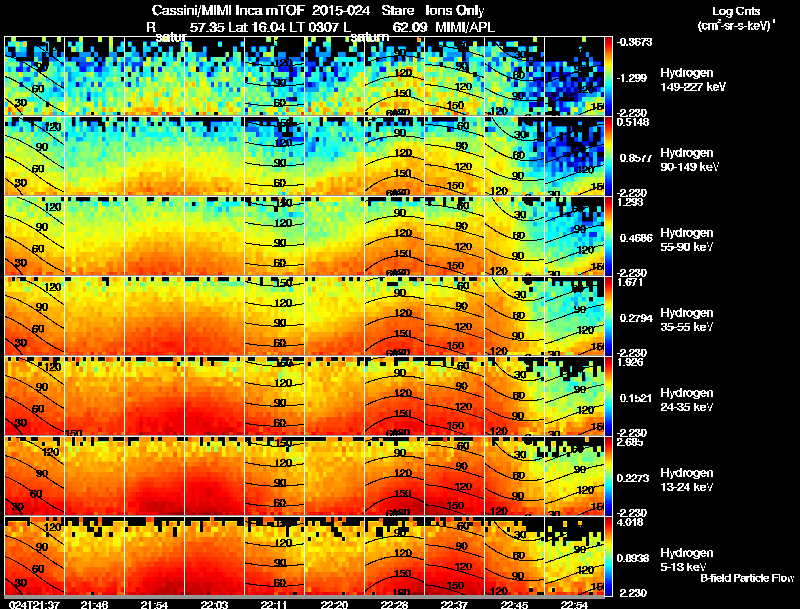This screenshot has width=800, height=609.
Task: Click the colorbar midpoint value '0.8577'
Action: (635, 158)
